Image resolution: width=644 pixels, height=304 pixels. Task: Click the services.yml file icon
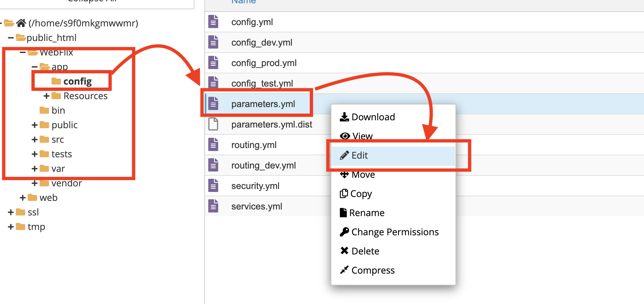213,206
